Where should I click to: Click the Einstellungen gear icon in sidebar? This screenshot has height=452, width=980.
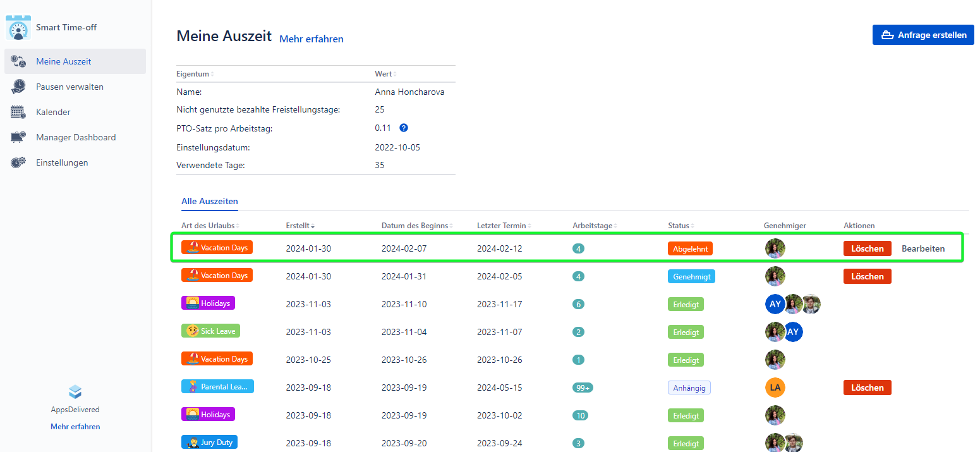point(18,163)
